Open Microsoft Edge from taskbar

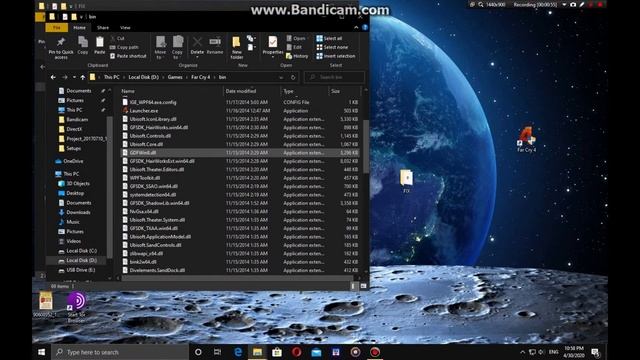pyautogui.click(x=238, y=352)
